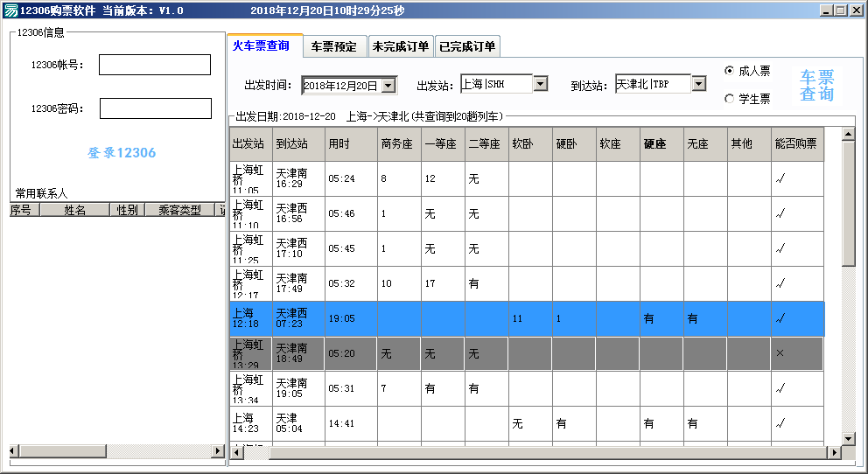Click the train table vertical scrollbar thumb
This screenshot has width=868, height=474.
848,204
